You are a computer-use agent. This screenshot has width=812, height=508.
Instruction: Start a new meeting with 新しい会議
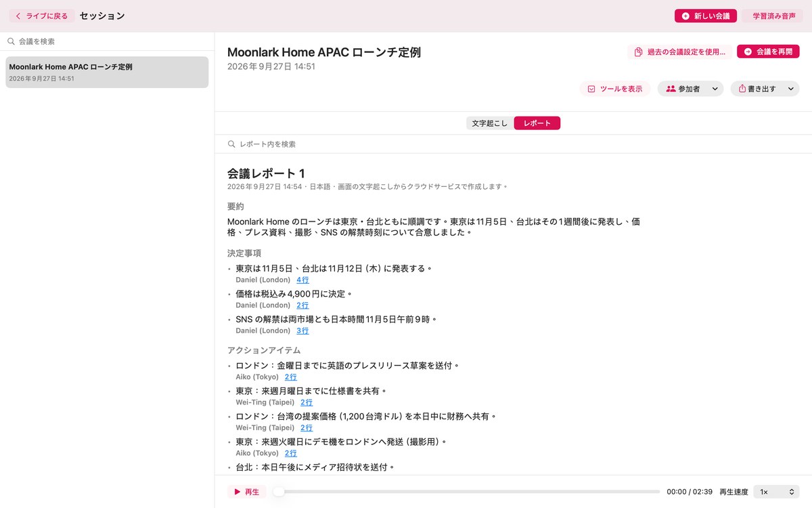pyautogui.click(x=706, y=16)
